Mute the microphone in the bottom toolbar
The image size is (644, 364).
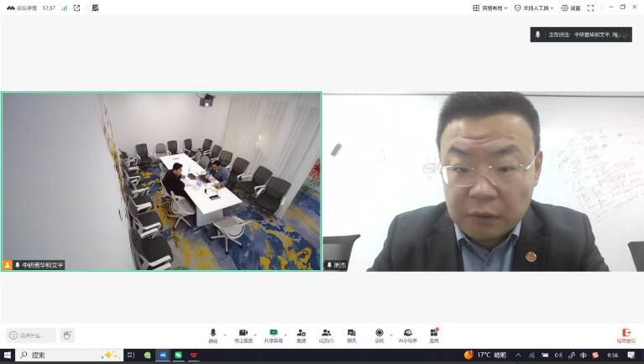(x=212, y=335)
